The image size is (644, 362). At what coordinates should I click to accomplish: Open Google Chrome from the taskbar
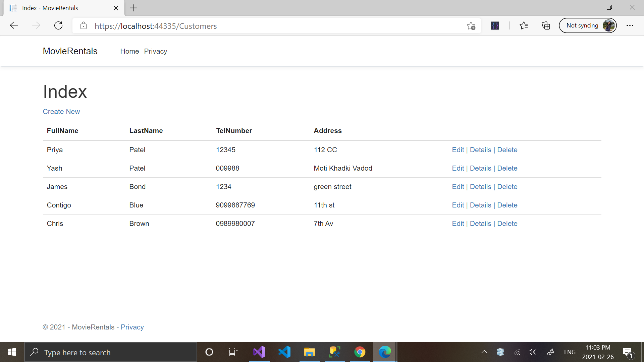[x=360, y=352]
